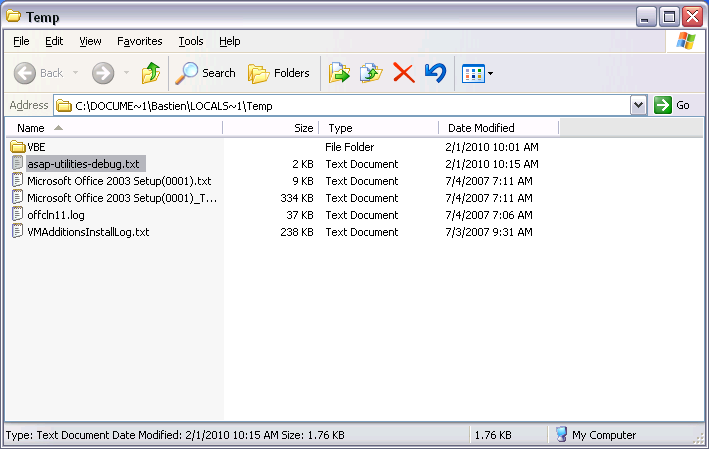
Task: Click the 334 KB Setup(0001)_T… file icon
Action: pos(18,197)
